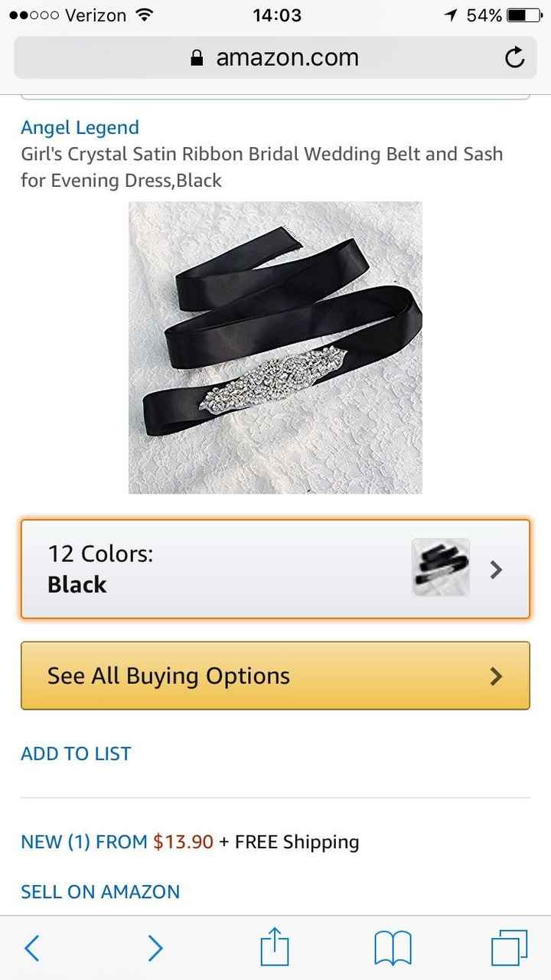Open the SELL ON AMAZON link
The width and height of the screenshot is (551, 980).
pos(100,891)
